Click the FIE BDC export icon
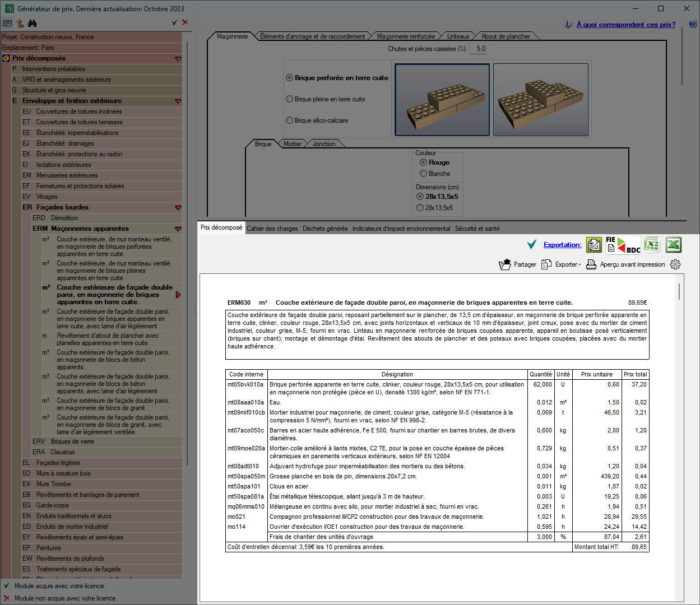 click(x=623, y=245)
